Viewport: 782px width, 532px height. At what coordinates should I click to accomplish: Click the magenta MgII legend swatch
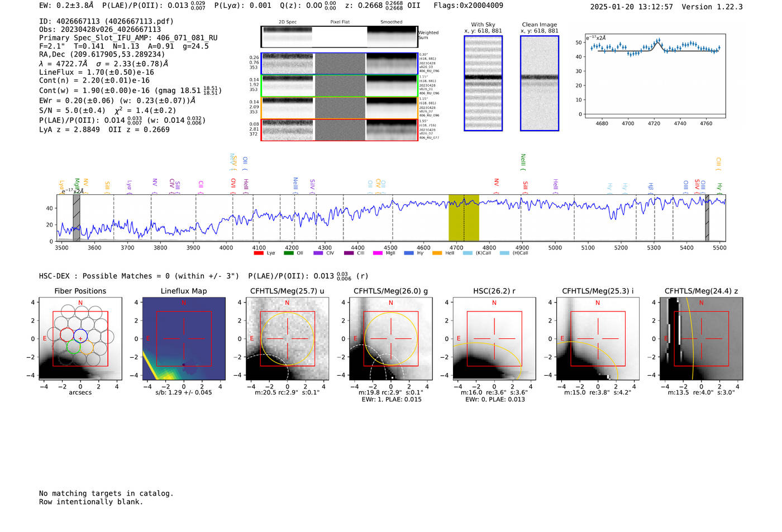pos(378,253)
